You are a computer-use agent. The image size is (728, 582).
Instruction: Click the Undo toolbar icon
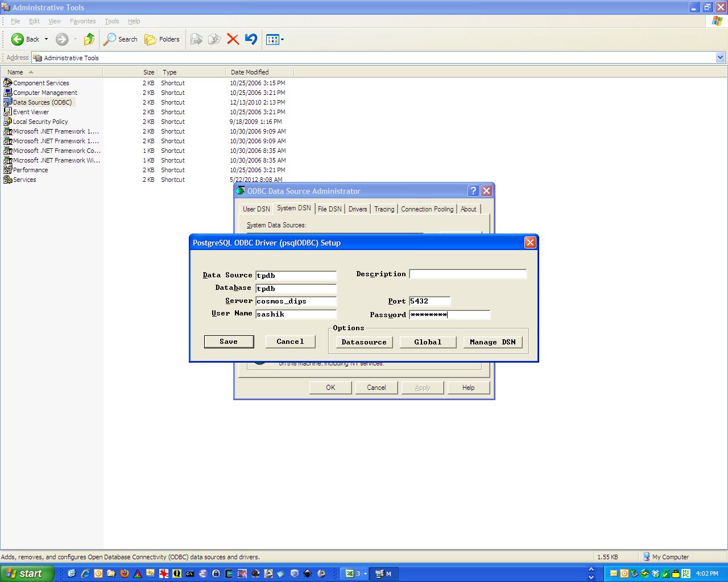[251, 39]
